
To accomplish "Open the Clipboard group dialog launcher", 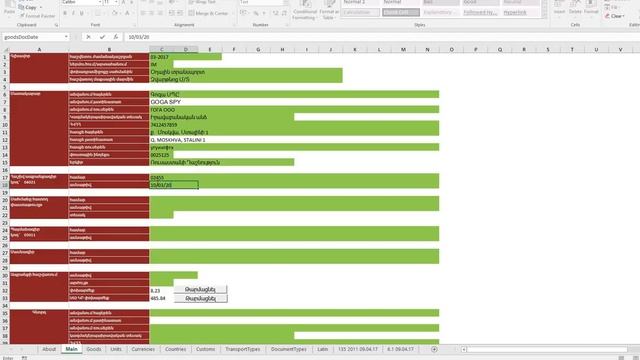I will 56,25.
